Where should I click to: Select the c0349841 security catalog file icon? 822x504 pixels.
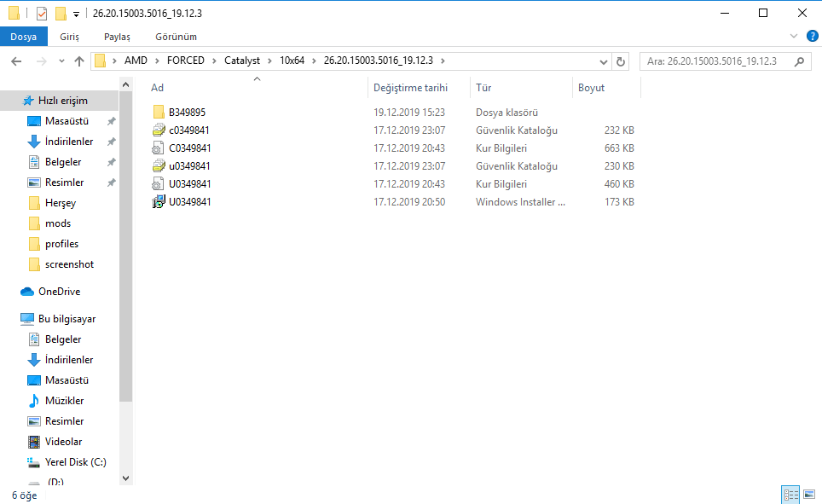click(x=159, y=130)
